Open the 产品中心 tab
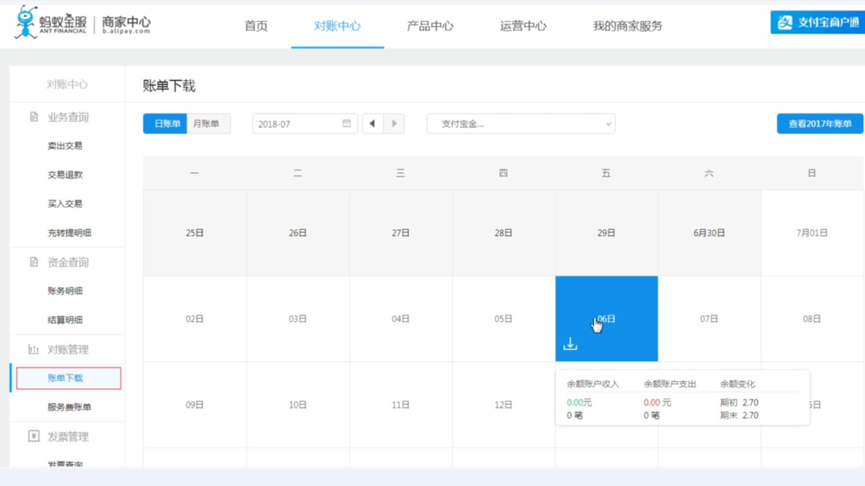The image size is (865, 486). point(430,26)
